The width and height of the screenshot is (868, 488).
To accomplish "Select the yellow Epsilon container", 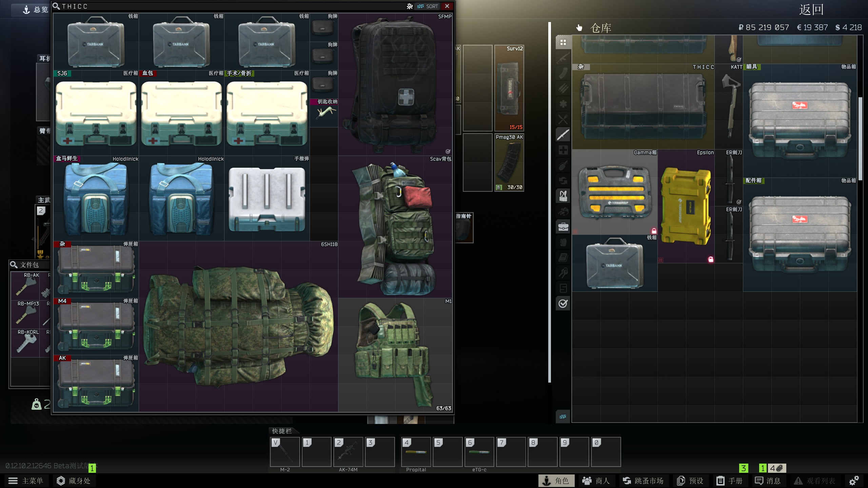I will pyautogui.click(x=686, y=206).
